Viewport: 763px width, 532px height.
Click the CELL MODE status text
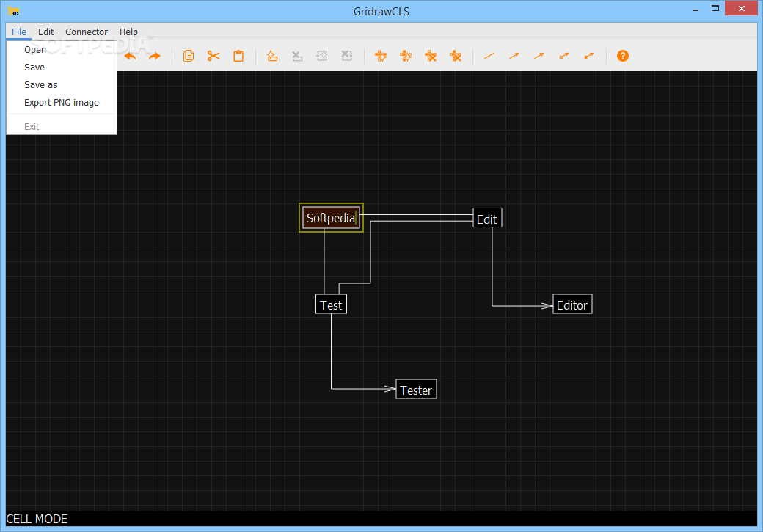pos(37,519)
